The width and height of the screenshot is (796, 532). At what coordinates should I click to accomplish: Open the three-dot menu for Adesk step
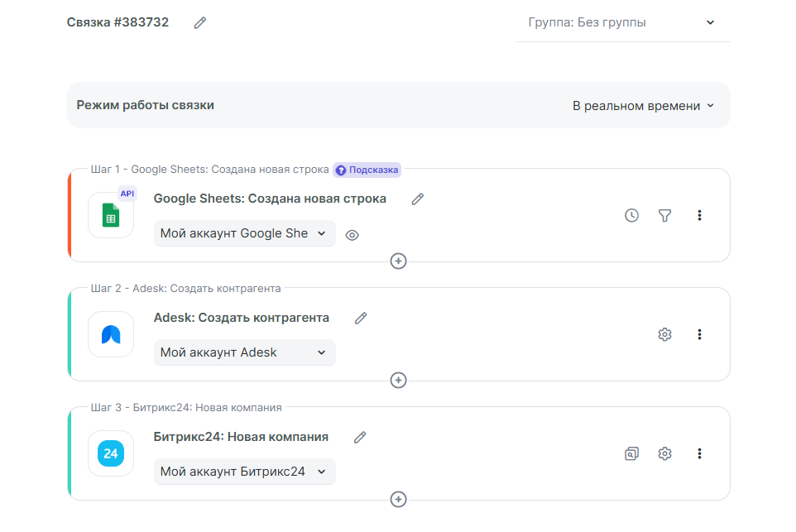[x=699, y=334]
